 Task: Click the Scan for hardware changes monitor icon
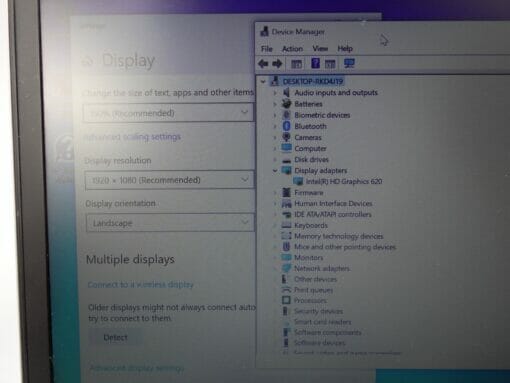coord(349,63)
